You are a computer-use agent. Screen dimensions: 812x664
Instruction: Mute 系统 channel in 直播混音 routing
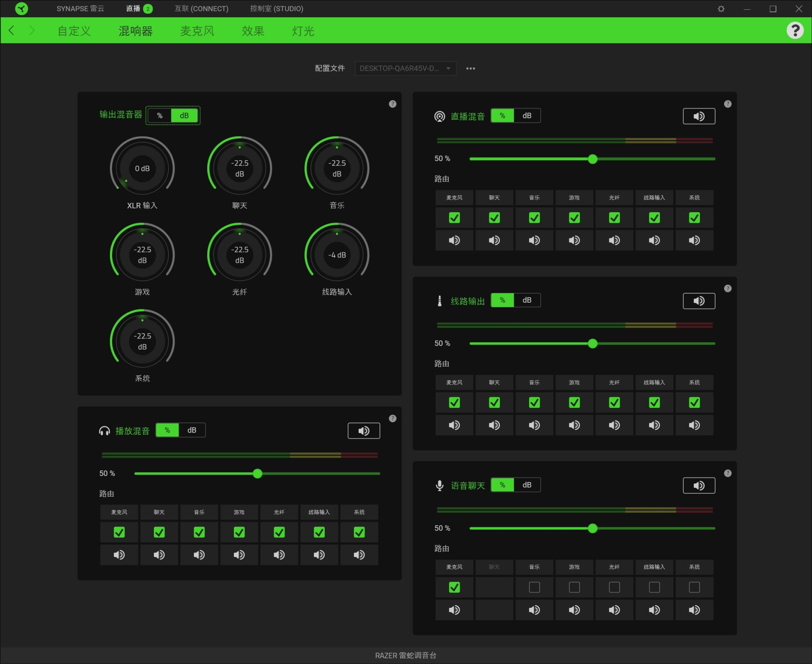pyautogui.click(x=694, y=240)
